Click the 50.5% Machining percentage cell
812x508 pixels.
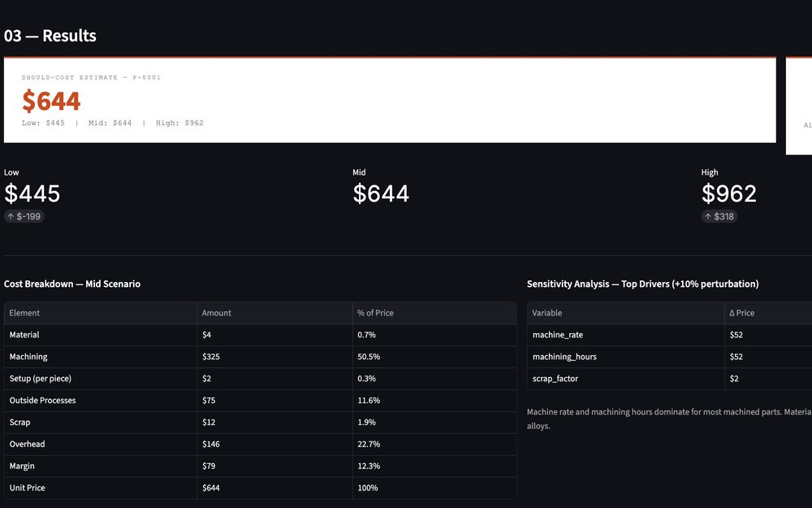(x=434, y=357)
